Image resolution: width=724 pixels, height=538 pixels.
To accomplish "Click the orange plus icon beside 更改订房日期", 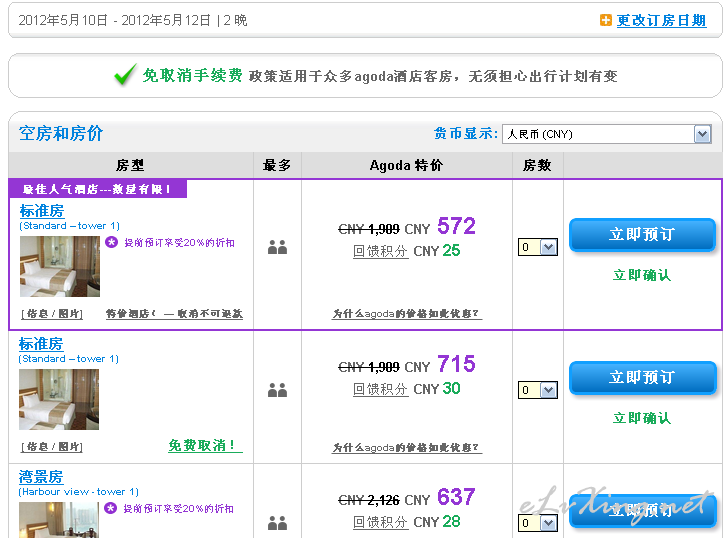I will 605,20.
